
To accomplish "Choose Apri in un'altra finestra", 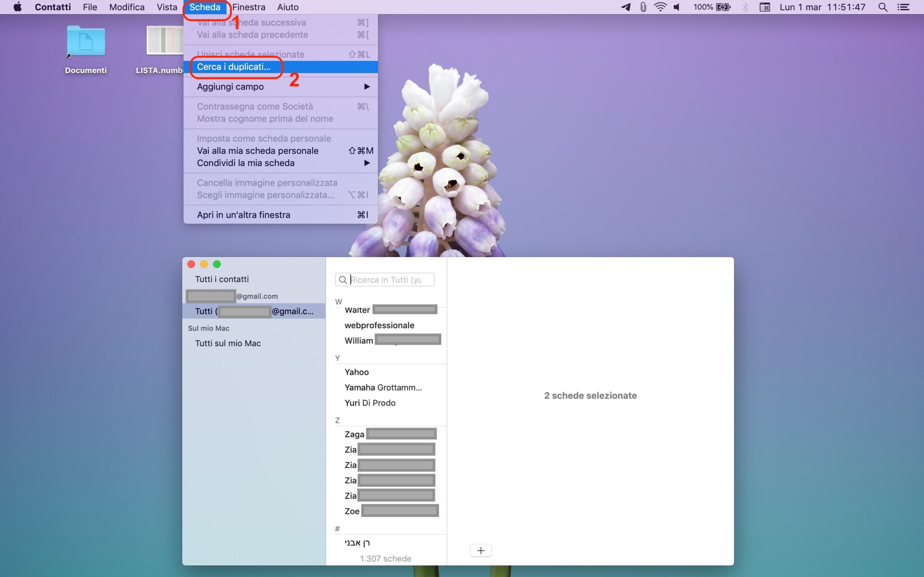I will coord(243,215).
